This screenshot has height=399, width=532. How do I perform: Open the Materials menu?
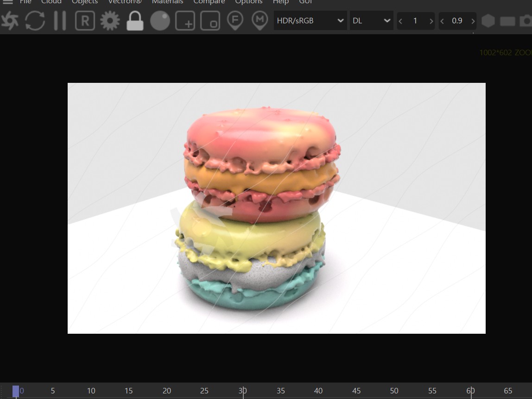click(x=168, y=2)
